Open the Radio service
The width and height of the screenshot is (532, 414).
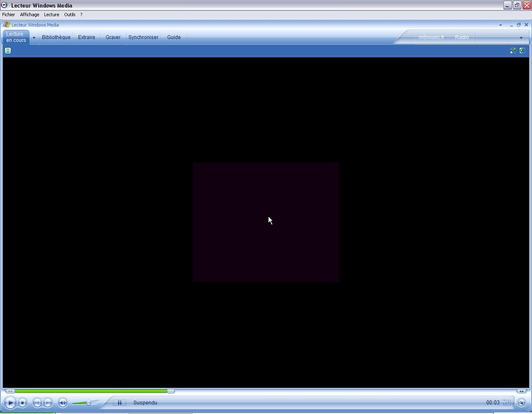462,37
